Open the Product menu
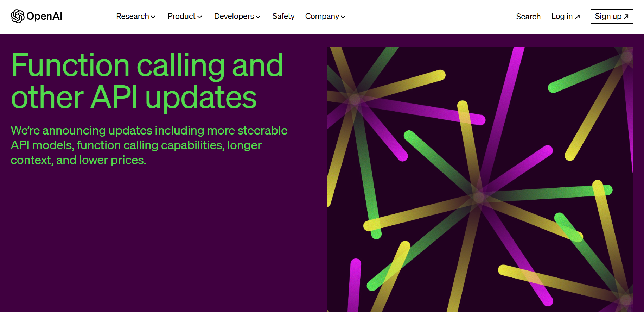Image resolution: width=644 pixels, height=312 pixels. (181, 17)
